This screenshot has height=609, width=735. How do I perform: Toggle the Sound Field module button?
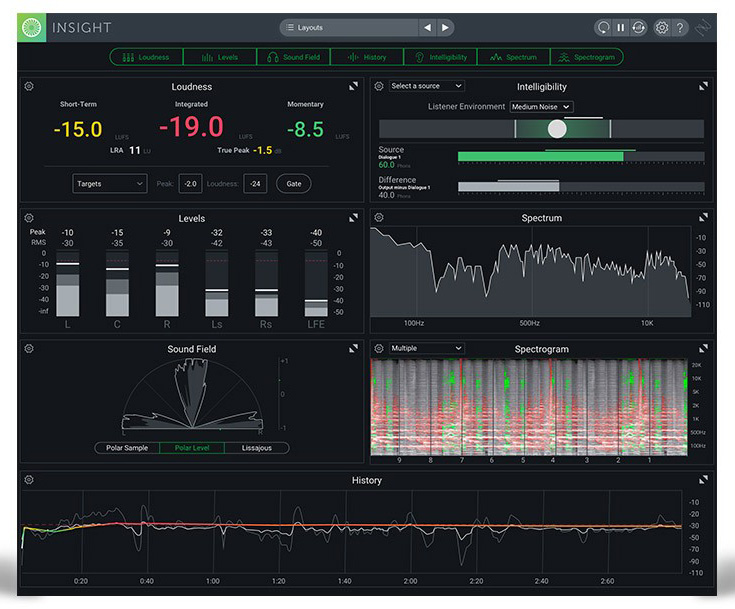click(293, 57)
